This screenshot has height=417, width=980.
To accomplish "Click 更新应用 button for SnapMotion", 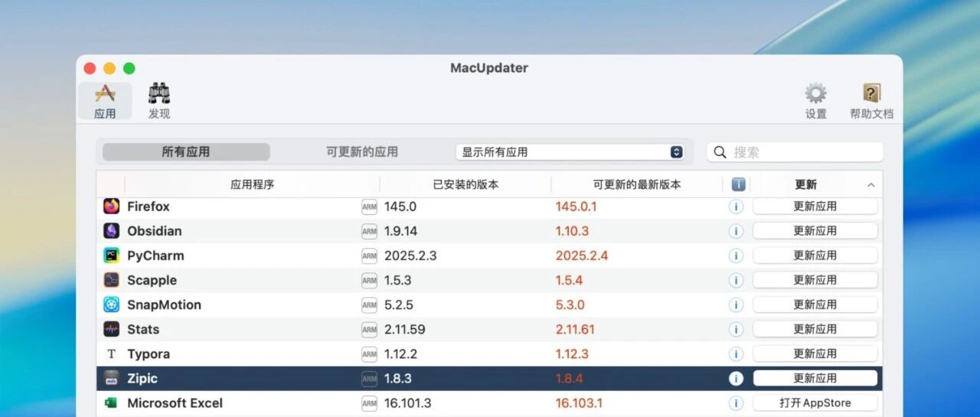I will coord(815,305).
